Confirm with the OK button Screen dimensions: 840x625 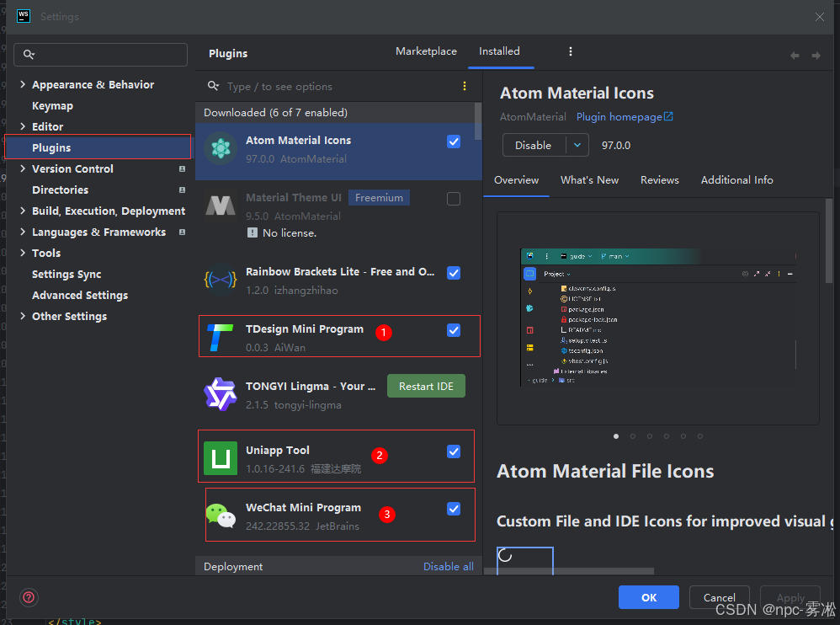coord(649,597)
